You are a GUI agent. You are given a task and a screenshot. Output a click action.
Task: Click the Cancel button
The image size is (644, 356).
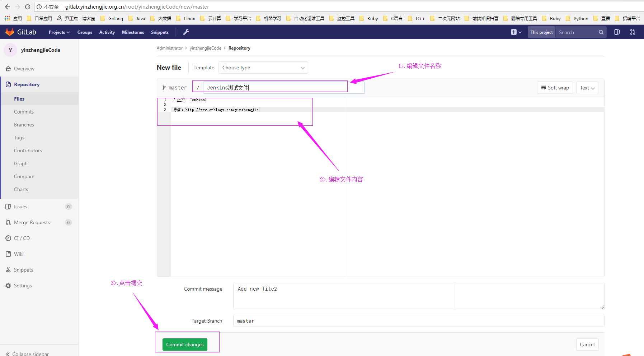[587, 345]
